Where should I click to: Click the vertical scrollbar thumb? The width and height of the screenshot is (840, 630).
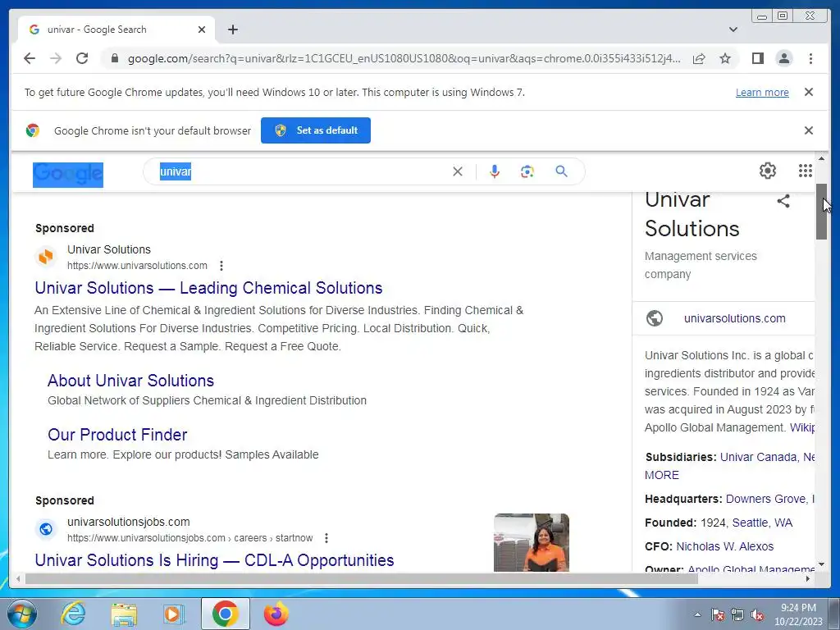pos(821,212)
